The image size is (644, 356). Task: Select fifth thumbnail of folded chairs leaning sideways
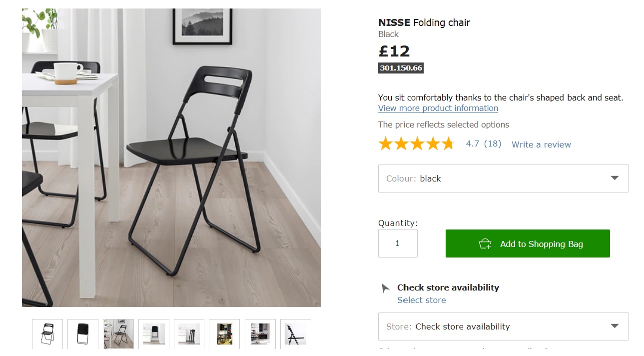point(189,333)
